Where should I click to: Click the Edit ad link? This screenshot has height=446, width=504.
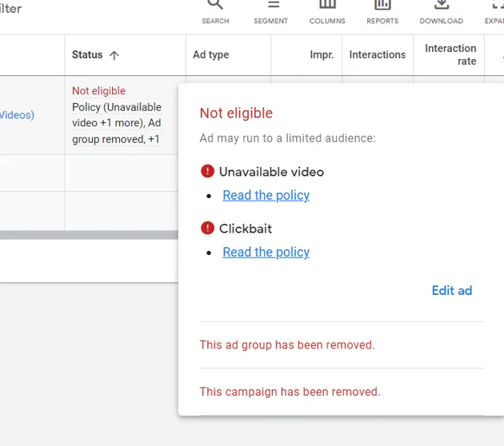[452, 291]
